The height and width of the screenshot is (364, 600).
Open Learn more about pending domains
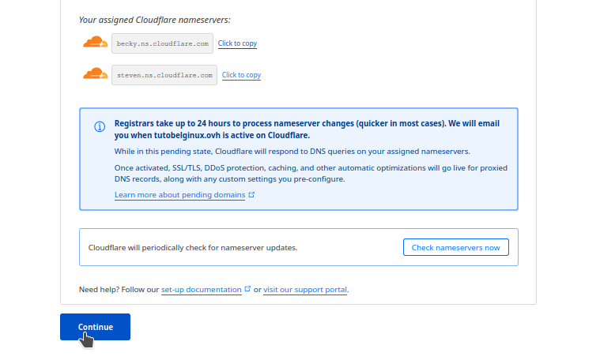point(180,194)
